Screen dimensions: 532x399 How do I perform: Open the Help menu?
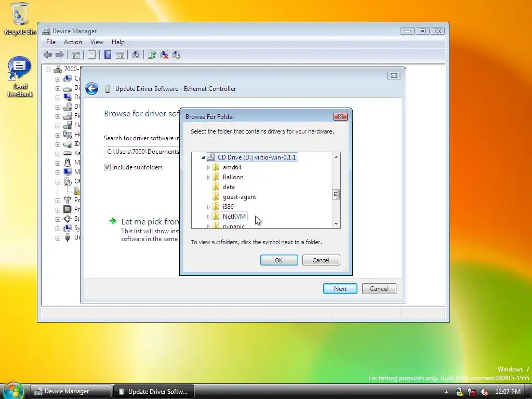pyautogui.click(x=118, y=42)
